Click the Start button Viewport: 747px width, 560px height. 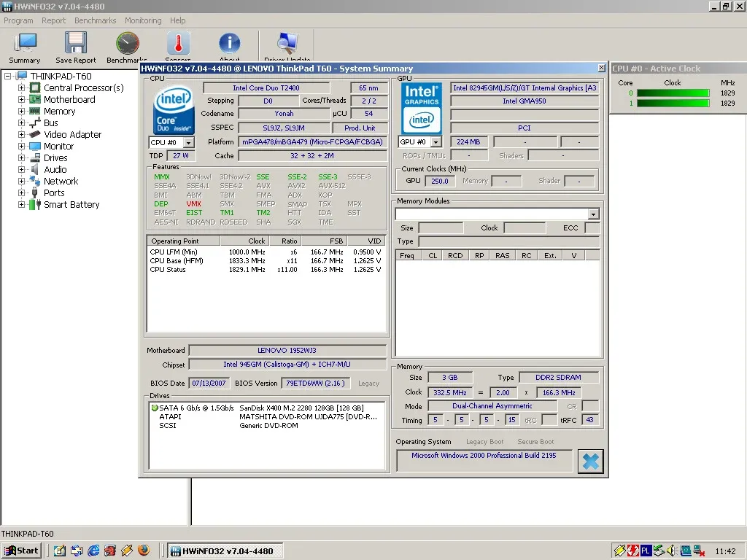[21, 551]
